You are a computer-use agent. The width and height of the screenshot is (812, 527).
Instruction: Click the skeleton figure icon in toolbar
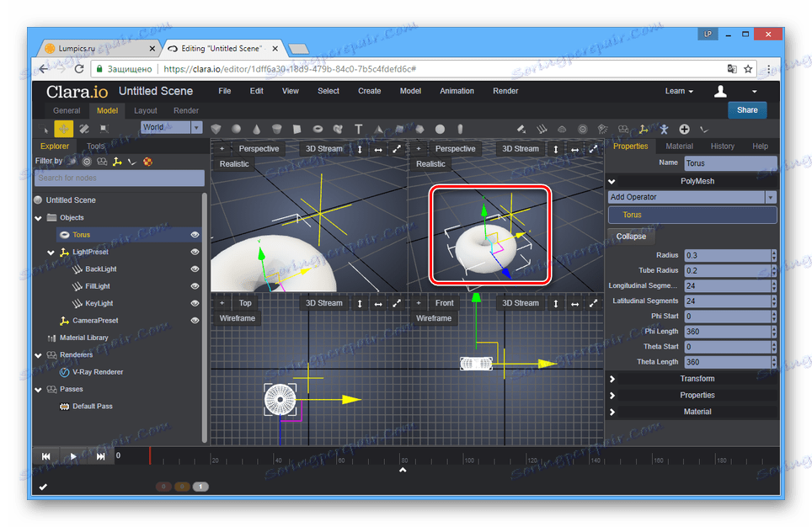point(664,129)
